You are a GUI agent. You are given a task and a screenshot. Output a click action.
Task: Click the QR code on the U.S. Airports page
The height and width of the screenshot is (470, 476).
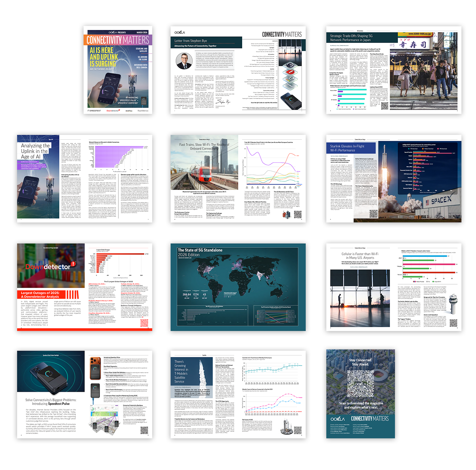(x=453, y=323)
